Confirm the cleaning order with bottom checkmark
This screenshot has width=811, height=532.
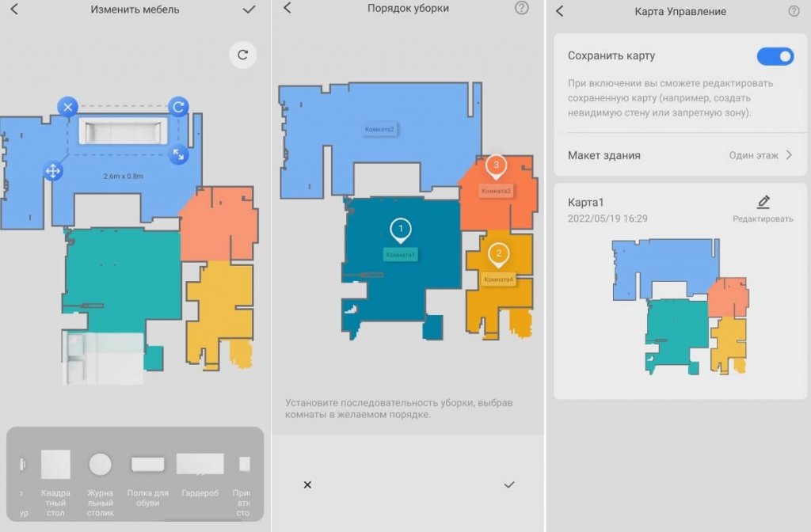point(509,484)
